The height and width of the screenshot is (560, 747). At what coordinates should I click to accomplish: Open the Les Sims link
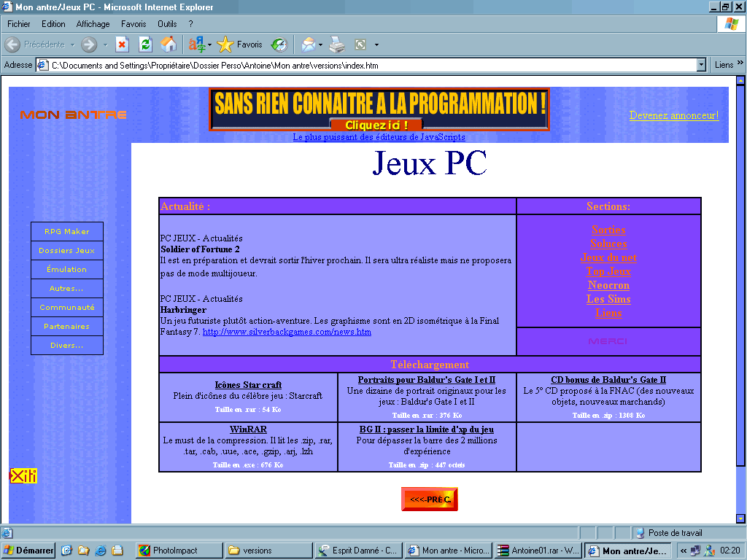[x=608, y=299]
